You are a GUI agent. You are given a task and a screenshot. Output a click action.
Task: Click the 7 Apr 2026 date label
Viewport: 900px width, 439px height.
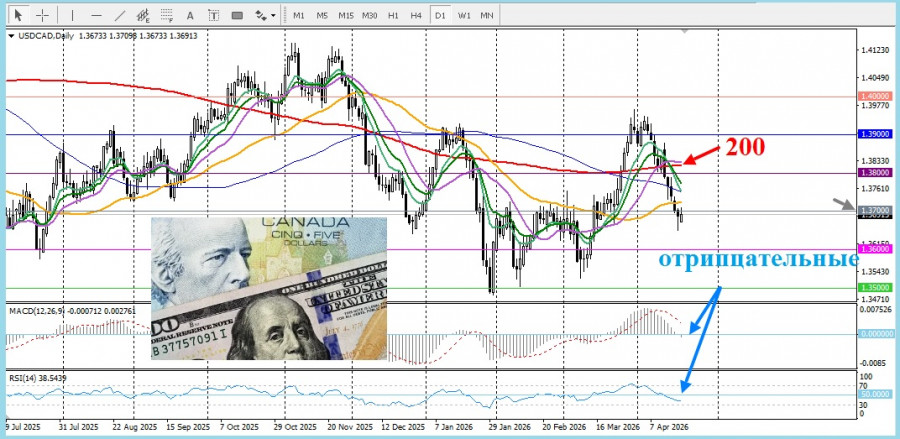click(x=669, y=428)
